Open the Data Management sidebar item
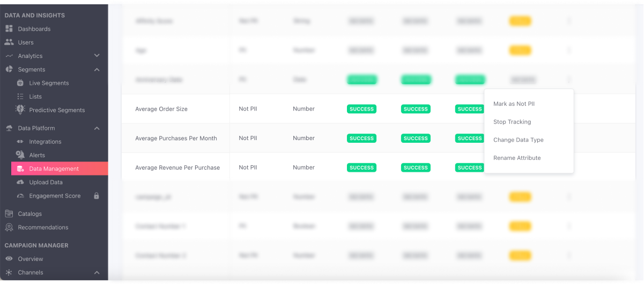 coord(54,169)
